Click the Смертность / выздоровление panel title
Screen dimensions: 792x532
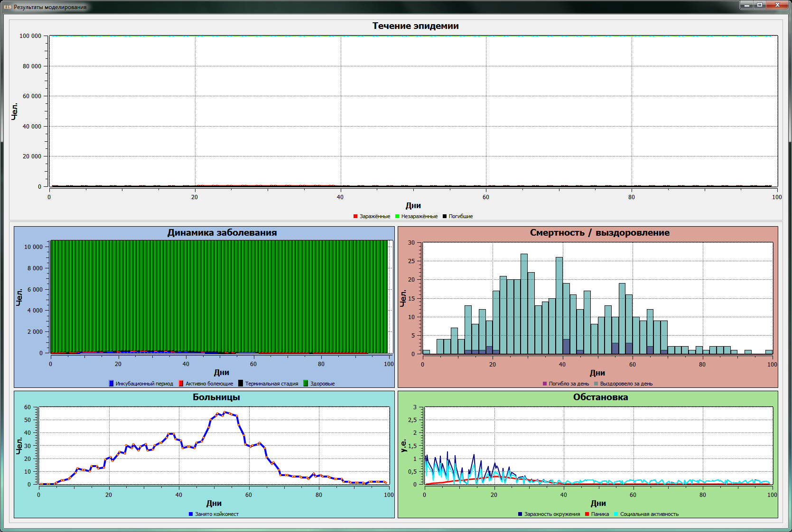pyautogui.click(x=600, y=233)
